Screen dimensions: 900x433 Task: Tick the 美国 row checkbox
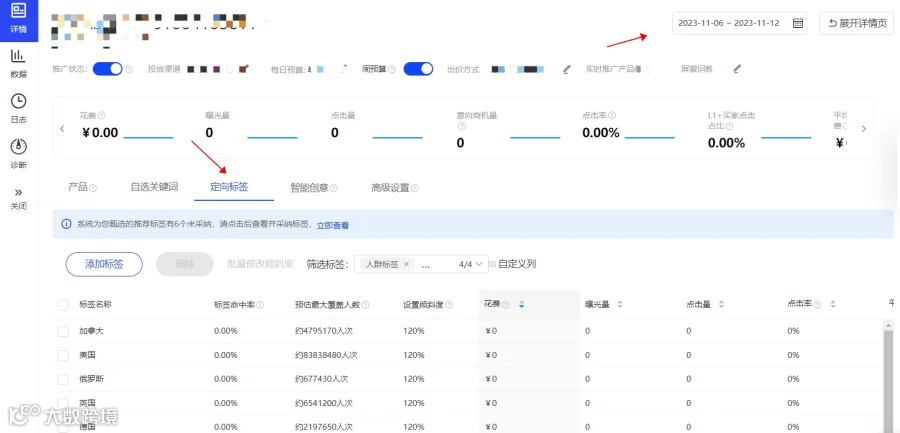[x=63, y=355]
